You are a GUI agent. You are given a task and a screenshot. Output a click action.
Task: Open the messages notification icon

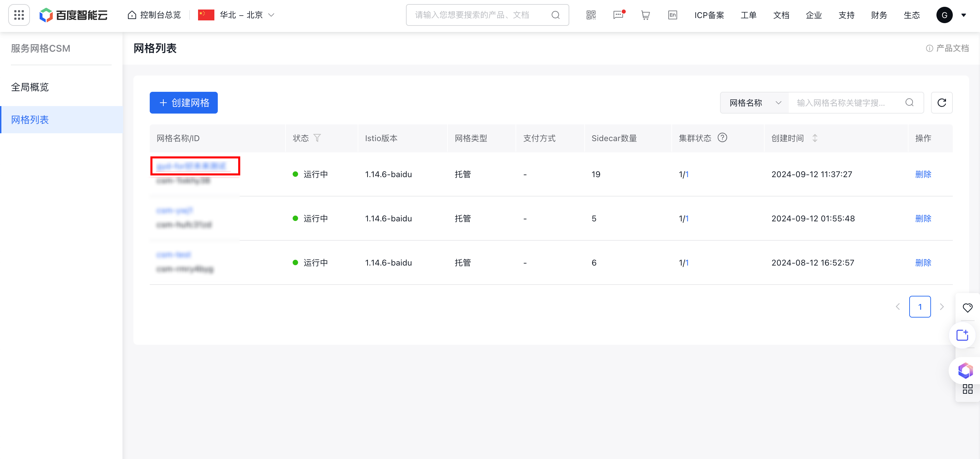tap(618, 15)
